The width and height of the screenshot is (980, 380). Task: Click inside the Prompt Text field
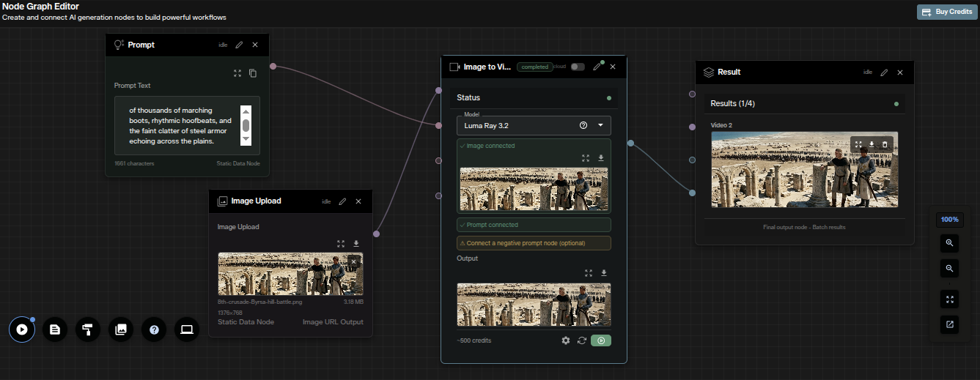click(x=187, y=125)
